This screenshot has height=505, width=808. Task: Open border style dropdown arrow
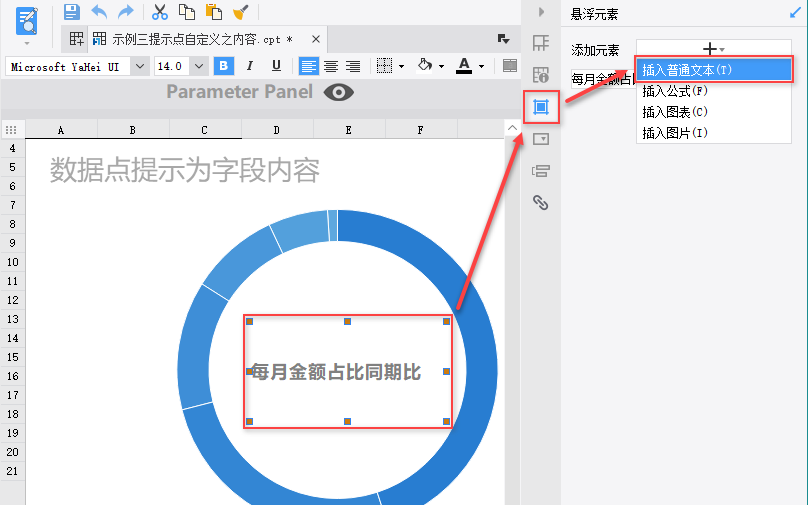(401, 66)
